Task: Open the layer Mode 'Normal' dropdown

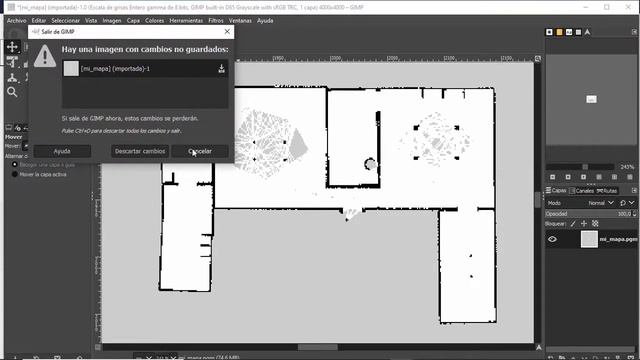Action: [600, 203]
